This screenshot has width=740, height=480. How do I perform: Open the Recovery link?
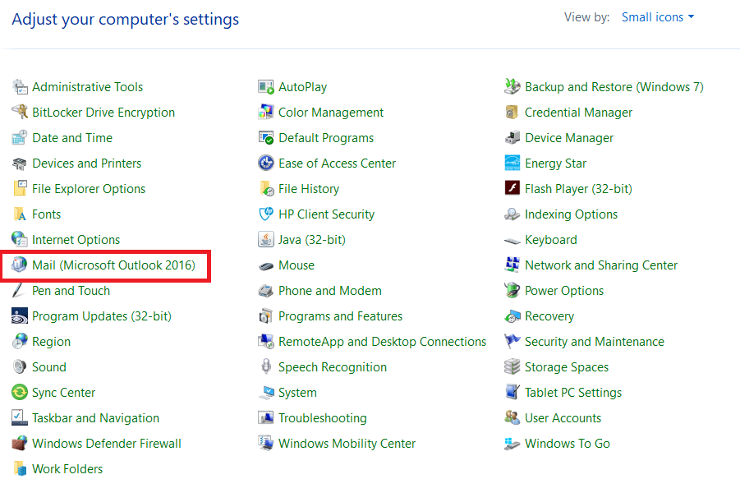point(549,316)
